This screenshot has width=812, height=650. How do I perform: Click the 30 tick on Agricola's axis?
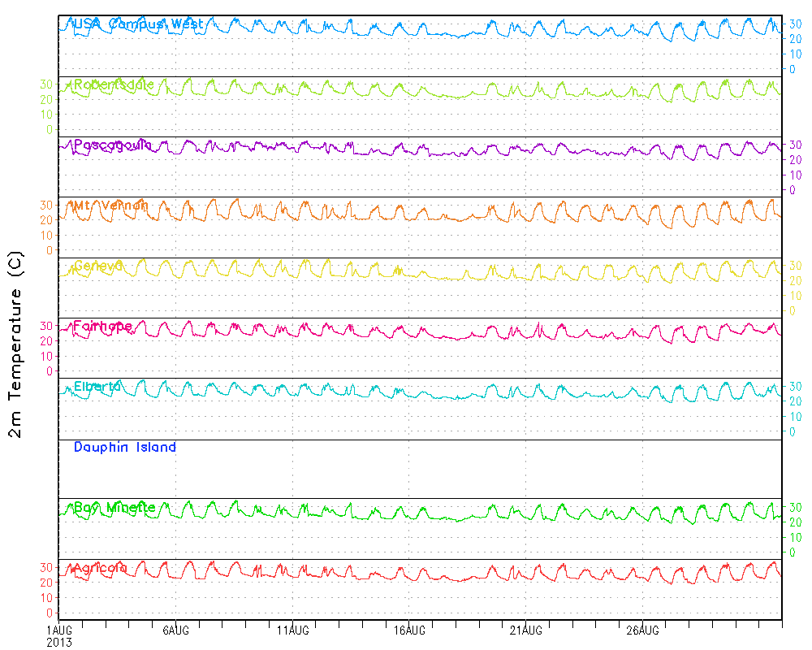coord(47,567)
